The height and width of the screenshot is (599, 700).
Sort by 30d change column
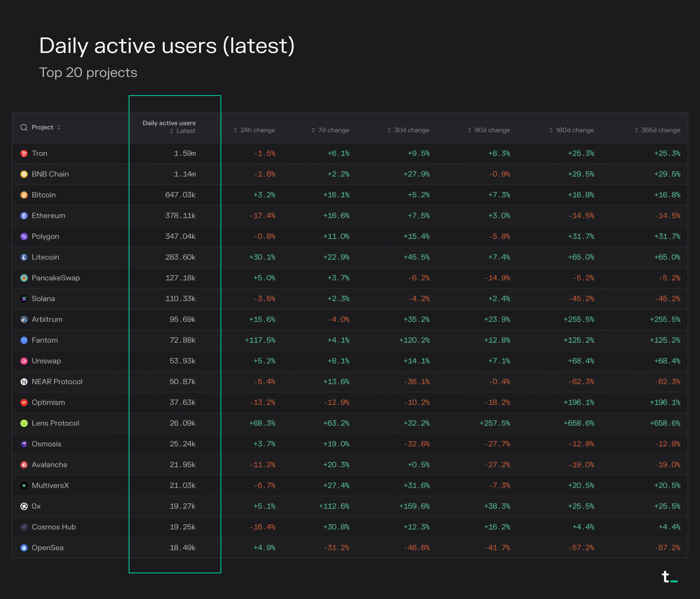pos(408,130)
